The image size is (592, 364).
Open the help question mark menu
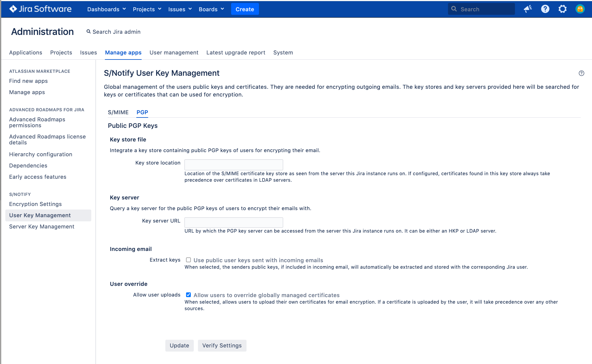click(545, 9)
